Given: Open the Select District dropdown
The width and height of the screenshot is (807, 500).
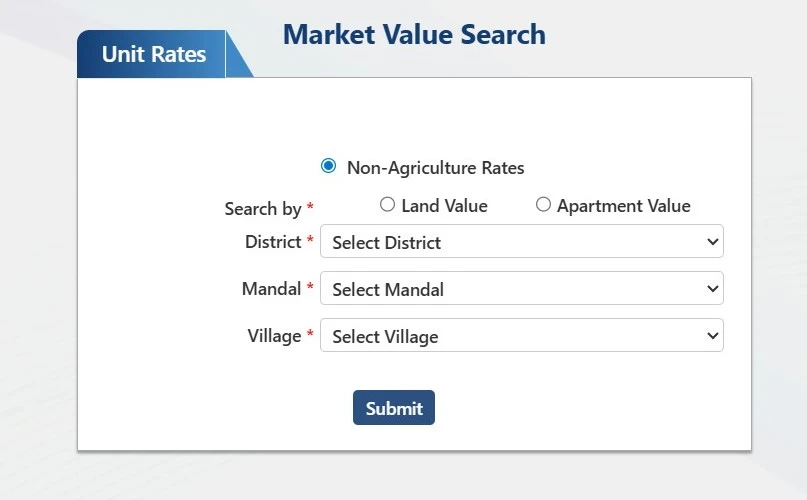Looking at the screenshot, I should [520, 242].
